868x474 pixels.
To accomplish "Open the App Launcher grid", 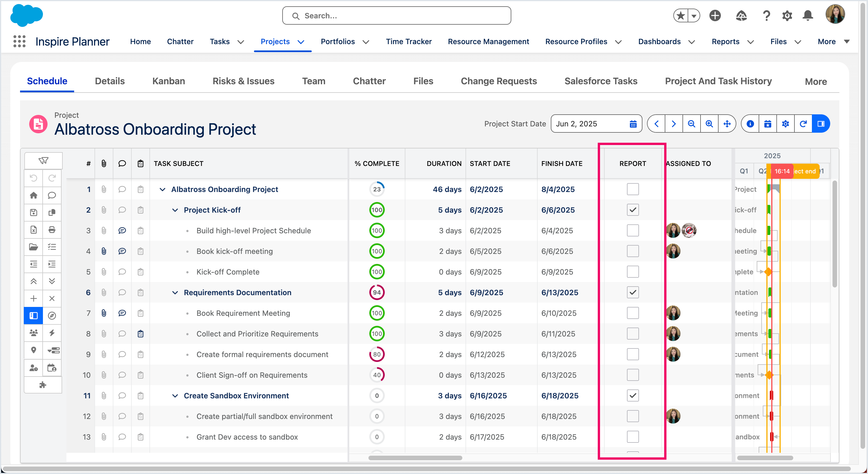I will pos(19,42).
